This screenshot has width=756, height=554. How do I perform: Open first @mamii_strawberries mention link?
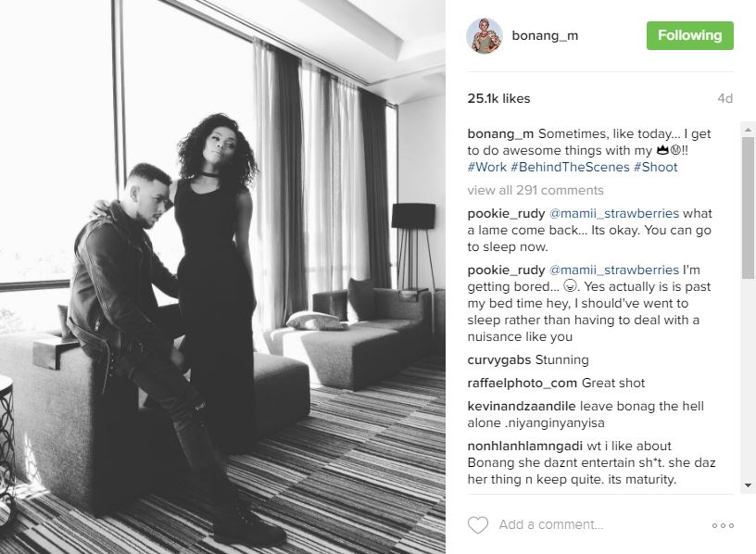[x=613, y=214]
